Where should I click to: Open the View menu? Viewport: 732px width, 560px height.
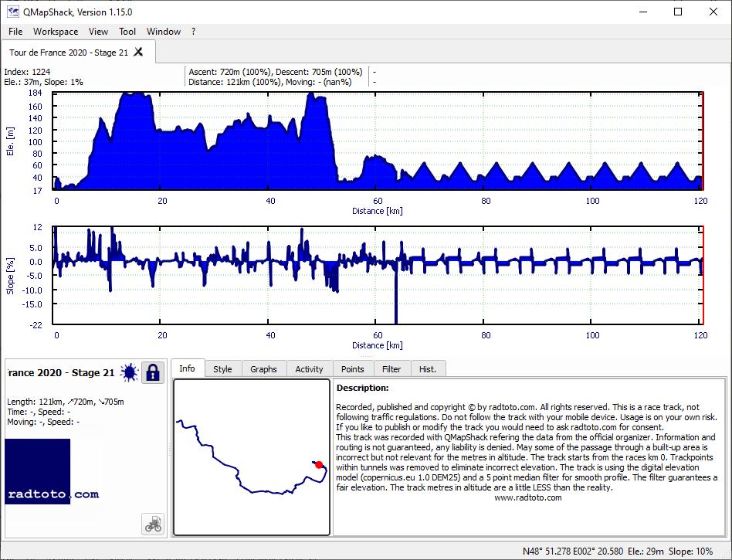tap(98, 32)
